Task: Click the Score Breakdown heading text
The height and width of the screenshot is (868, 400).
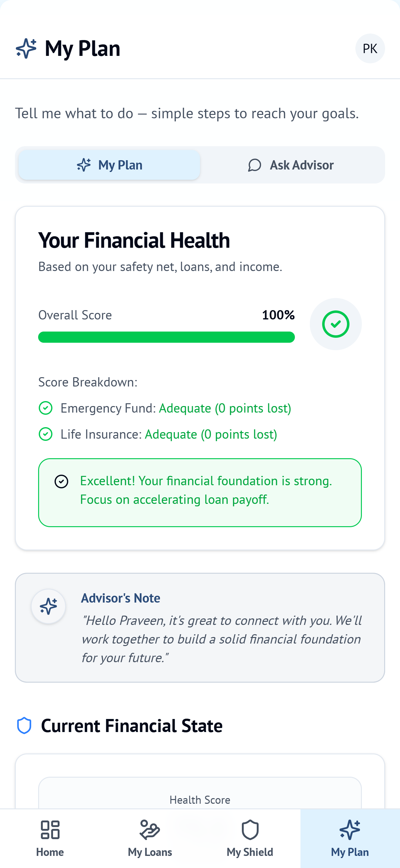Action: [88, 382]
